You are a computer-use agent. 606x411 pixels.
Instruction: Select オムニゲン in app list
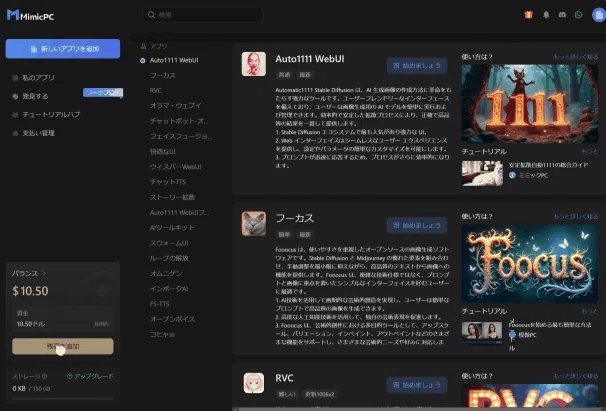pyautogui.click(x=166, y=273)
